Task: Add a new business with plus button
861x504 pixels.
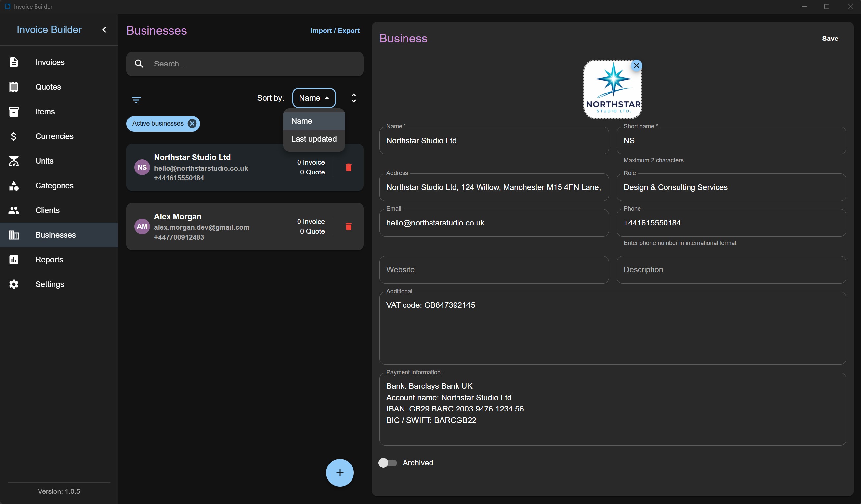Action: click(340, 473)
